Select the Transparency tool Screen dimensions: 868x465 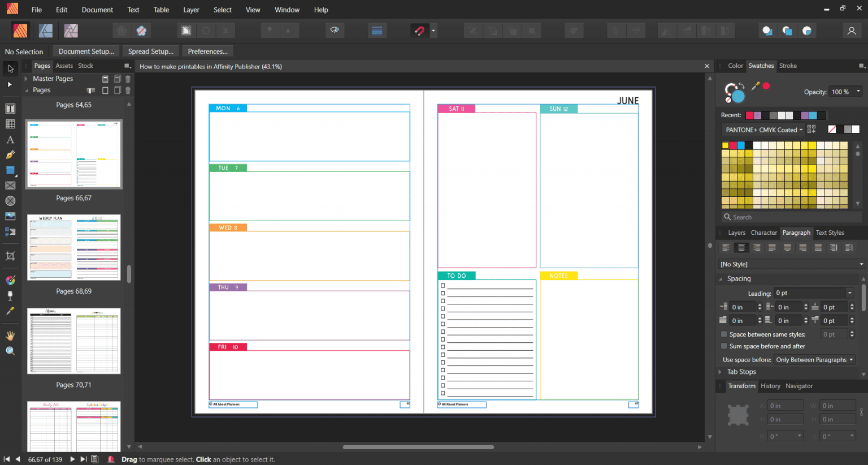[10, 296]
